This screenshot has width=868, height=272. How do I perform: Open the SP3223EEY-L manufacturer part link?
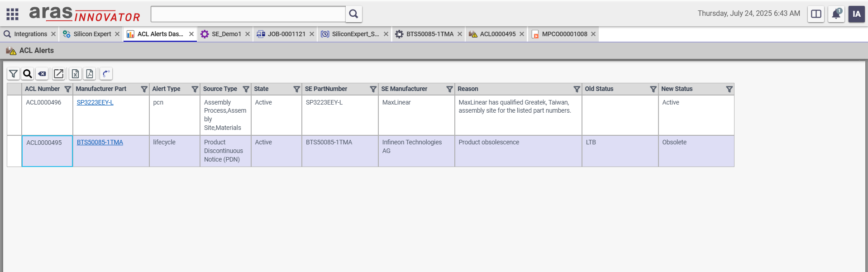[x=95, y=102]
